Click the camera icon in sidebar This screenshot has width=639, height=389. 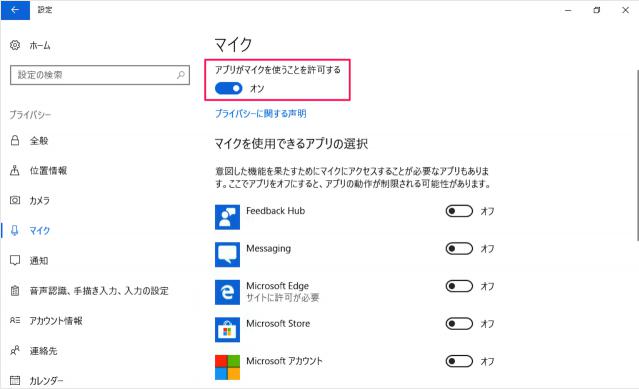pyautogui.click(x=15, y=200)
